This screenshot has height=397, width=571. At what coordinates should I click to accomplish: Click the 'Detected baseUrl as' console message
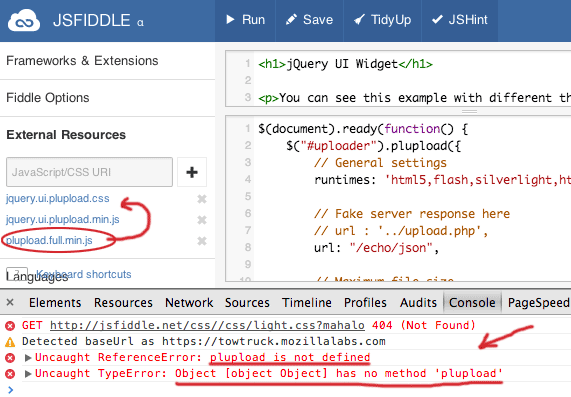[x=204, y=341]
